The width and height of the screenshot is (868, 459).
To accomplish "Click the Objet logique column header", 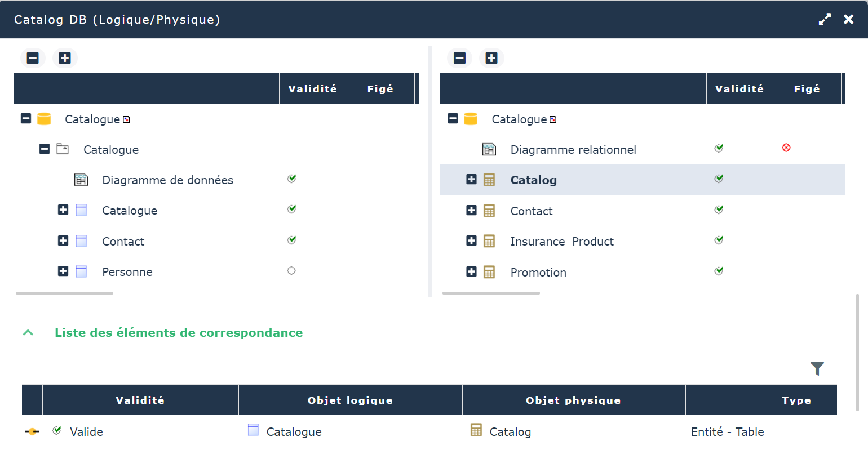I will point(350,400).
